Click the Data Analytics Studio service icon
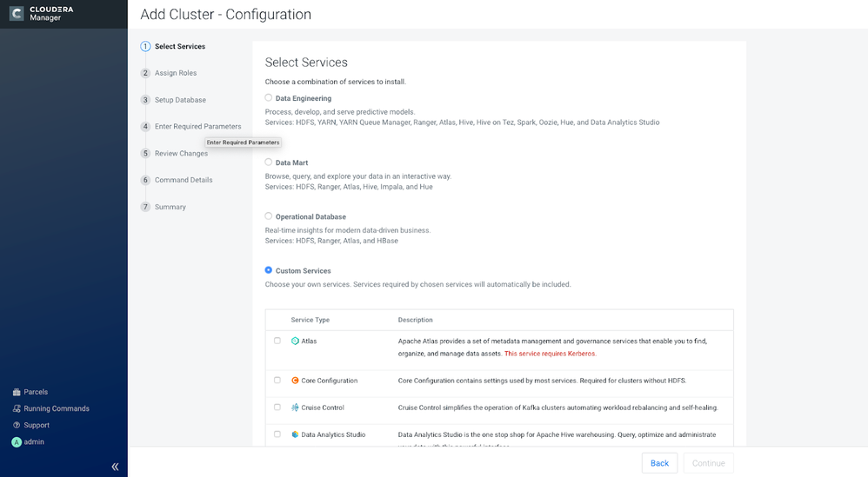The height and width of the screenshot is (477, 868). tap(295, 434)
